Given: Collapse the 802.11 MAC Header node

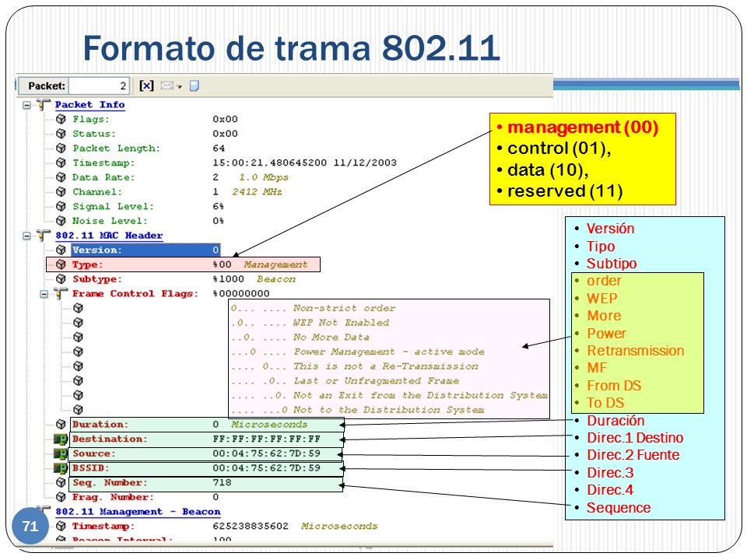Looking at the screenshot, I should tap(27, 236).
